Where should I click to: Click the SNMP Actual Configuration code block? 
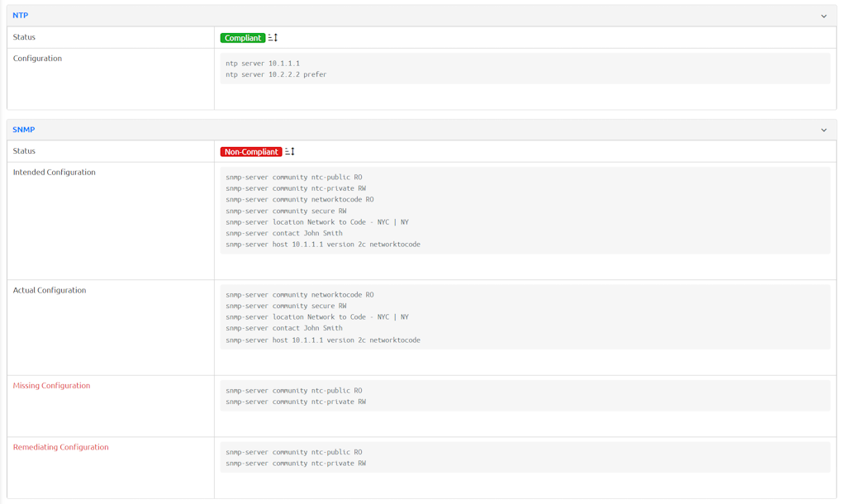click(x=525, y=317)
